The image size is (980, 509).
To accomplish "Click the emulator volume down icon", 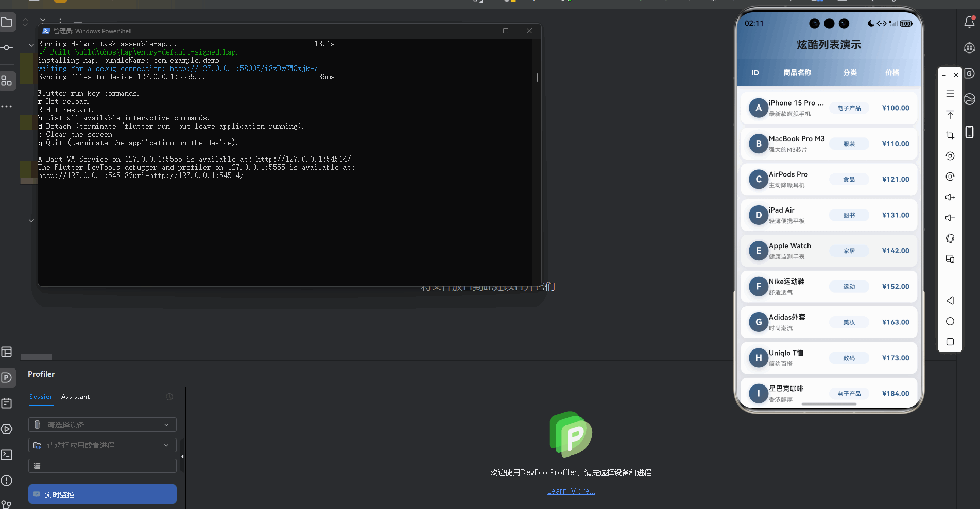I will [x=950, y=218].
